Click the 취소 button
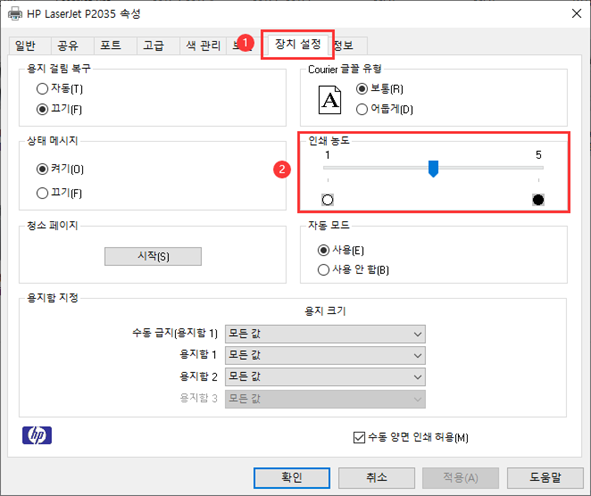Viewport: 591px width, 496px height. click(x=377, y=478)
